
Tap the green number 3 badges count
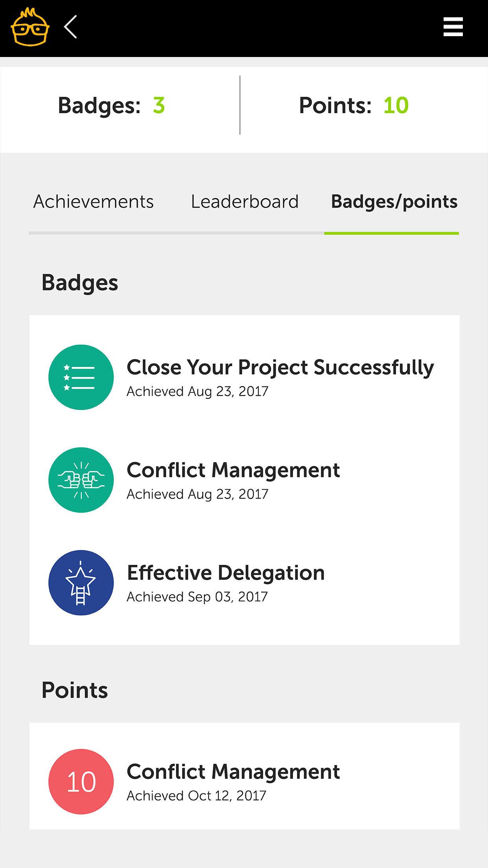coord(159,105)
